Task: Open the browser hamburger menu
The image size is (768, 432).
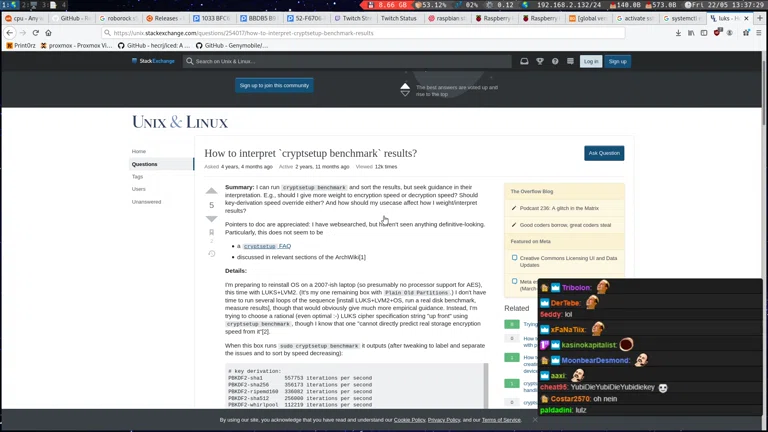Action: [x=759, y=33]
